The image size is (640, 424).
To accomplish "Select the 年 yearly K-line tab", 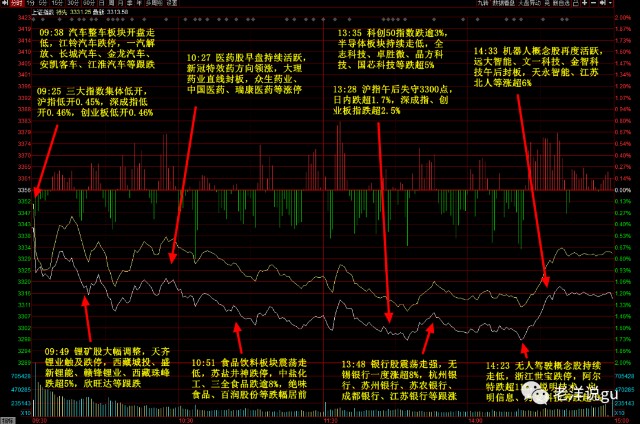I will [139, 3].
